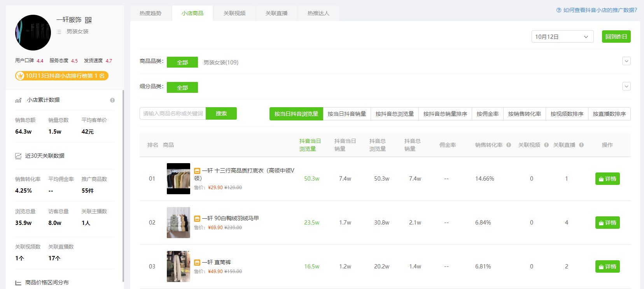Sort by 按当日抖音销量
Screen dimensions: 644x289
pyautogui.click(x=347, y=114)
